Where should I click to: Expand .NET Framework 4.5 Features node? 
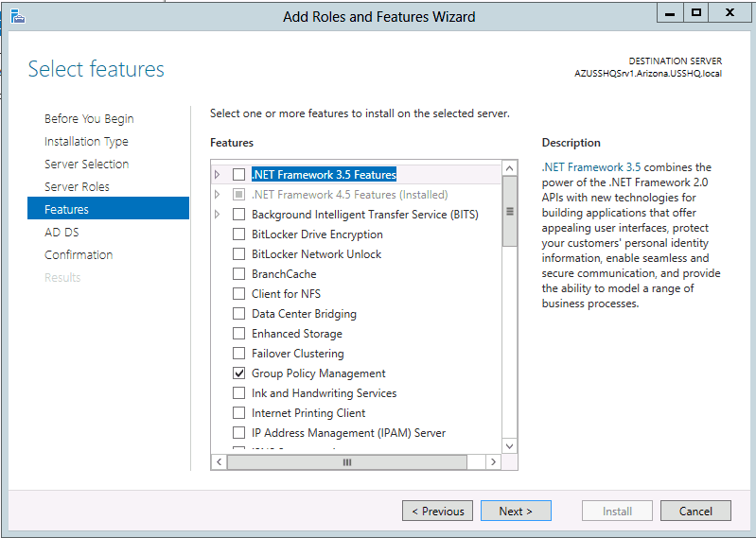coord(218,195)
